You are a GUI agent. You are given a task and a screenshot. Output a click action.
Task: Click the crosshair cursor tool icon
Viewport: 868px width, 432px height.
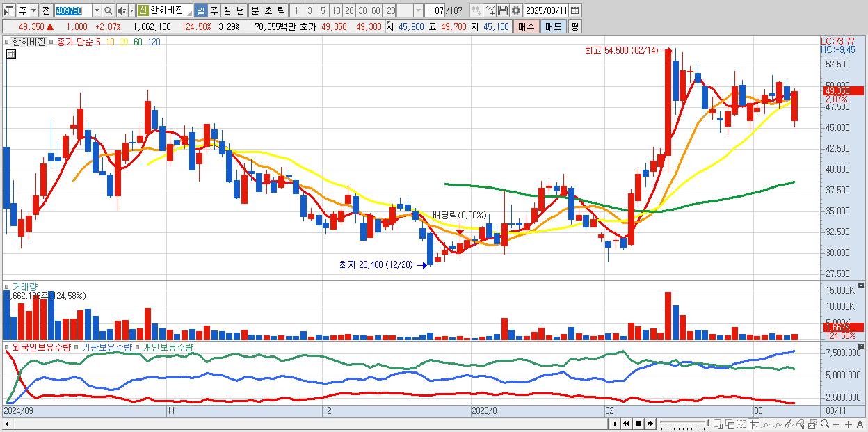(754, 424)
